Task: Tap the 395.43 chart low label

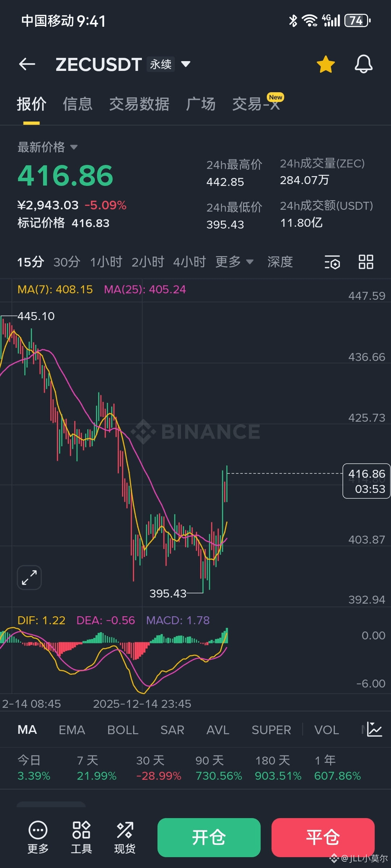Action: click(x=168, y=593)
